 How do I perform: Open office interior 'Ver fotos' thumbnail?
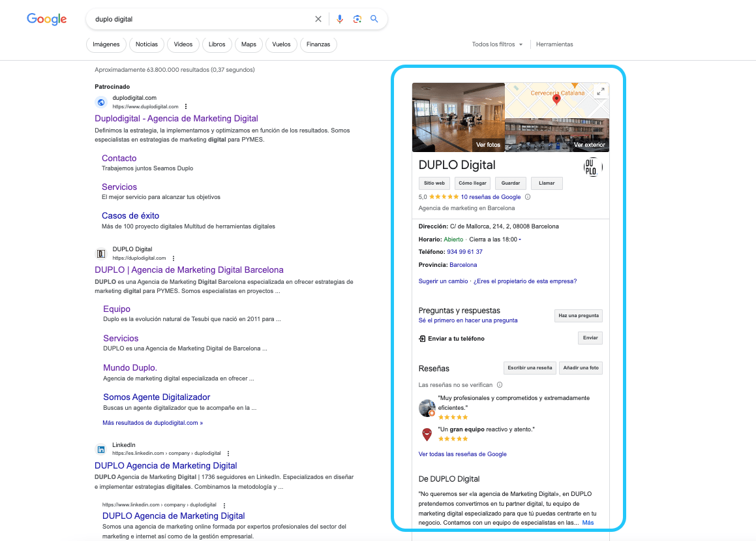(x=459, y=117)
